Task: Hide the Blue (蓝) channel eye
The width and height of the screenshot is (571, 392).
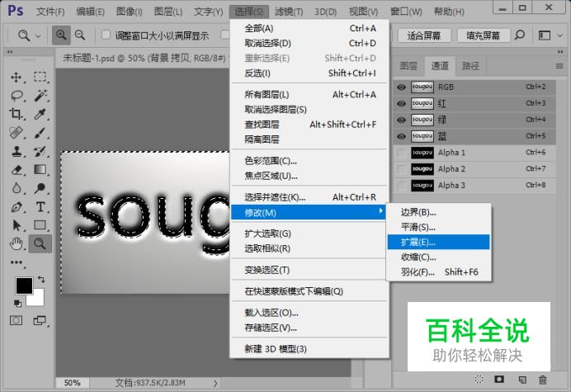Action: (401, 136)
